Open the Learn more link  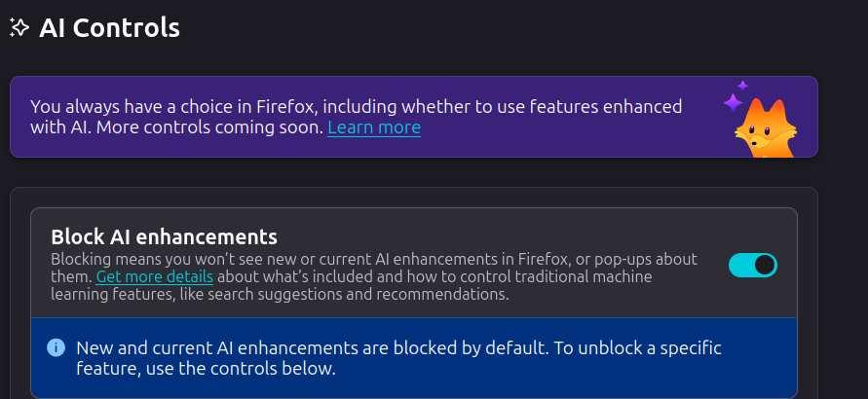[374, 127]
